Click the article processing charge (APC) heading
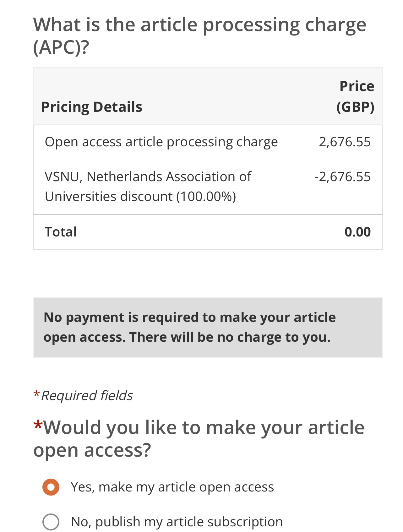The image size is (403, 532). pyautogui.click(x=199, y=35)
